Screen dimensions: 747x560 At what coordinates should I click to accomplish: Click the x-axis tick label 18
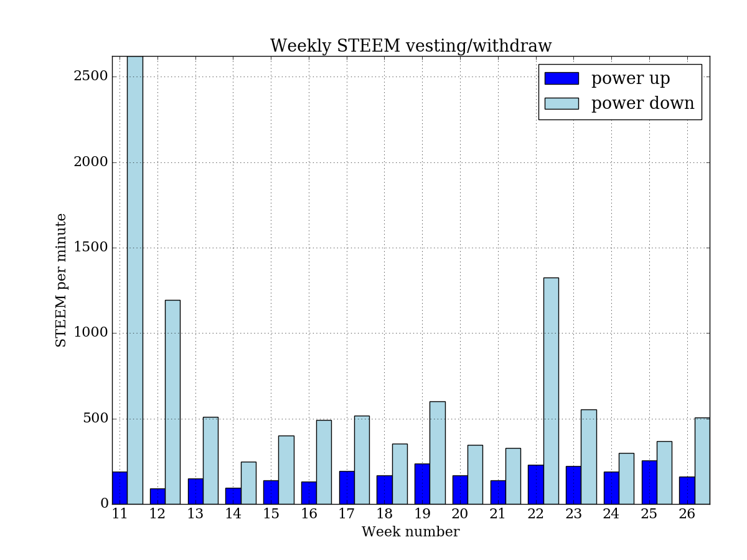click(385, 515)
